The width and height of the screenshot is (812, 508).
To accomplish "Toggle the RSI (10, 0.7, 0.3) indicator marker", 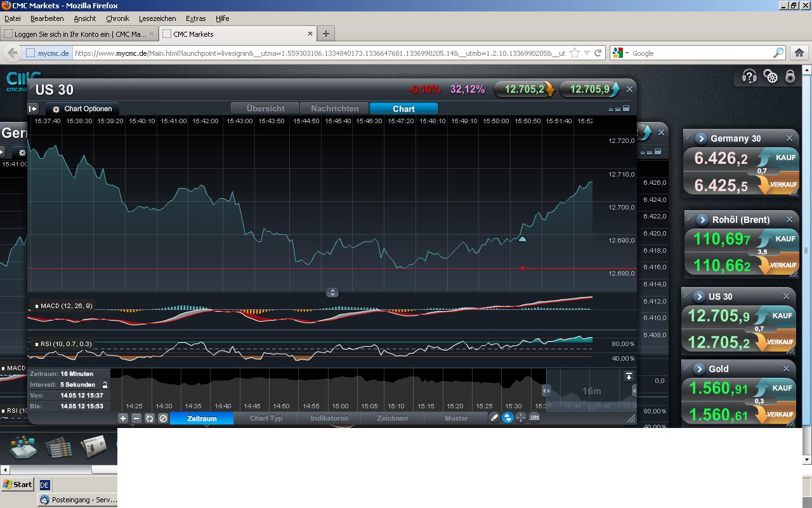I will 37,344.
